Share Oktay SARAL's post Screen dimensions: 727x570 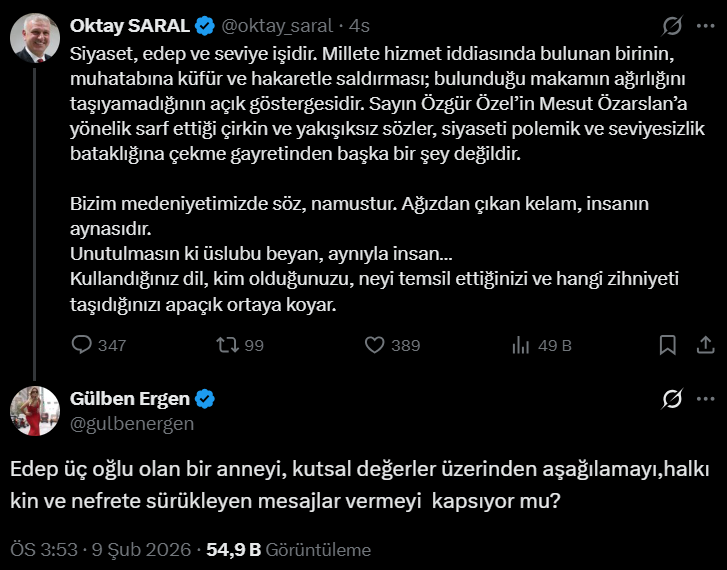pyautogui.click(x=704, y=345)
